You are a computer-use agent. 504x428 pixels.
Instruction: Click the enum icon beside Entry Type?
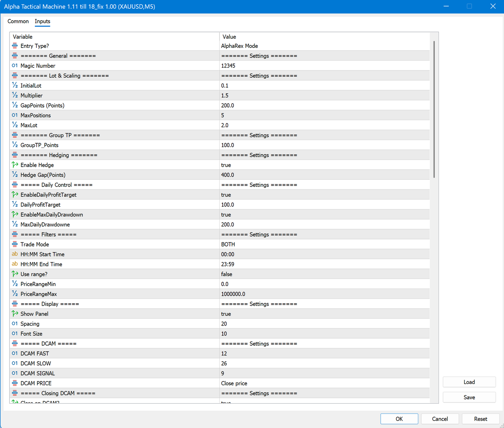coord(15,46)
